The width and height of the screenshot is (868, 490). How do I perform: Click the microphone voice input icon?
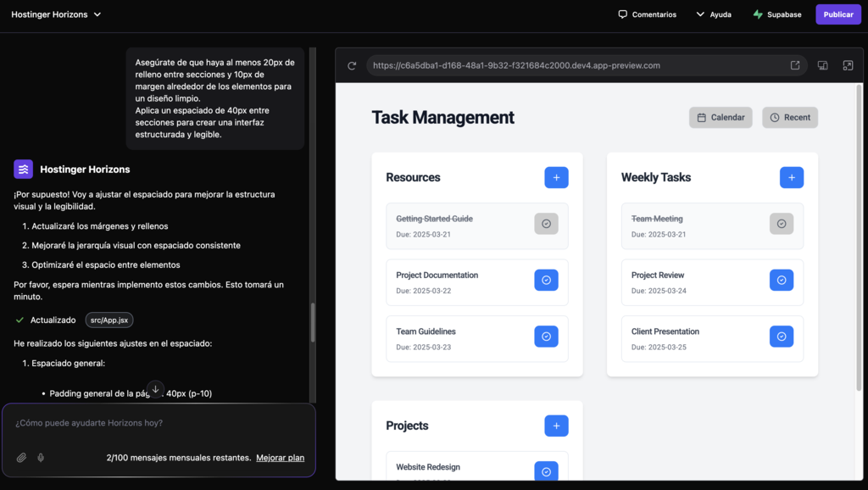tap(41, 458)
